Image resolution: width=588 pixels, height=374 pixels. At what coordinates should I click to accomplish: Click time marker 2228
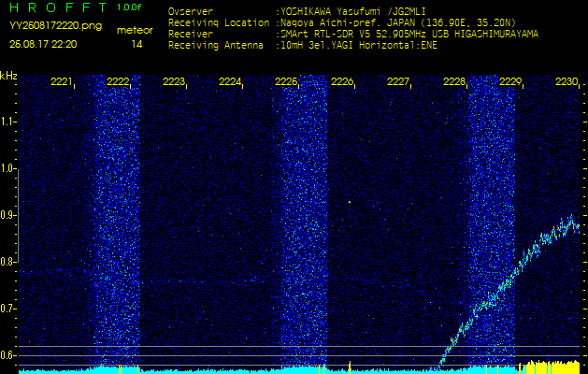(x=454, y=81)
